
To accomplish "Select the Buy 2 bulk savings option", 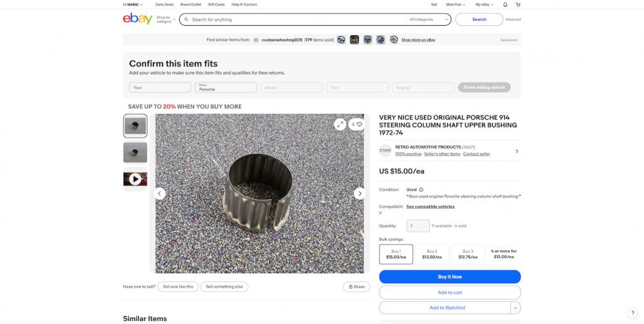I will pos(432,254).
